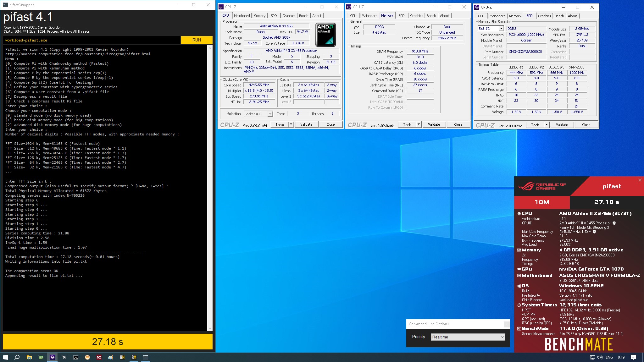The height and width of the screenshot is (362, 644).
Task: Open the first BM BenchMate taskbar icon
Action: pos(122,357)
